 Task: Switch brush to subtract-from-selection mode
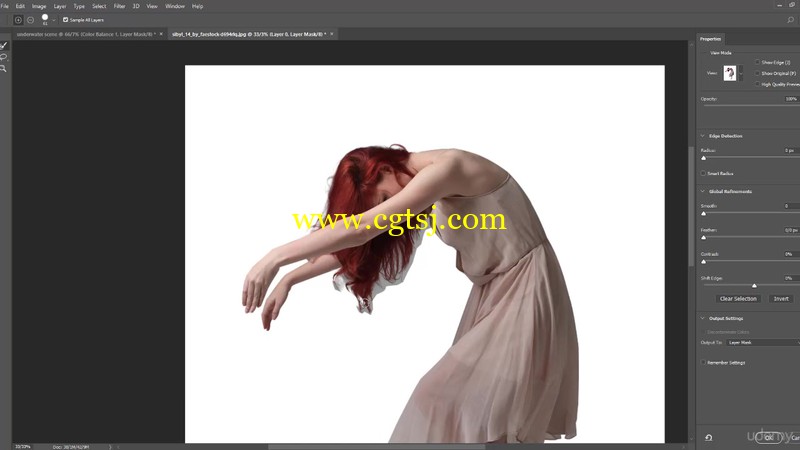click(x=31, y=20)
